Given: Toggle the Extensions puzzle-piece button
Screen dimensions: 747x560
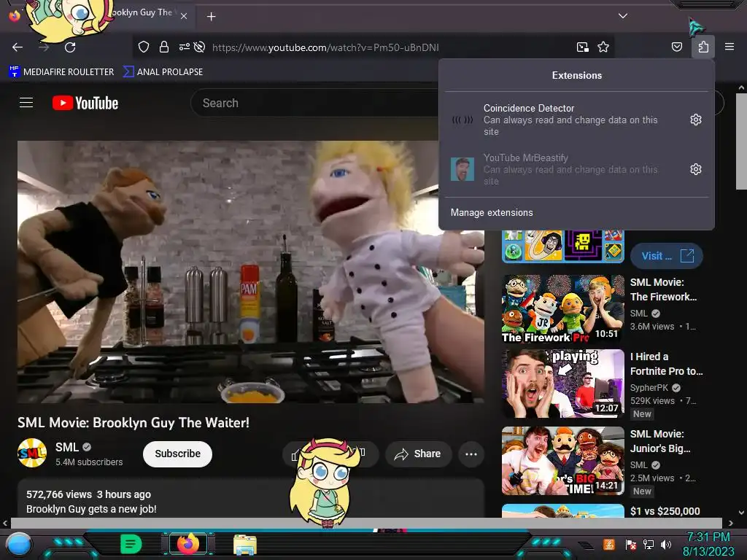Looking at the screenshot, I should point(703,47).
